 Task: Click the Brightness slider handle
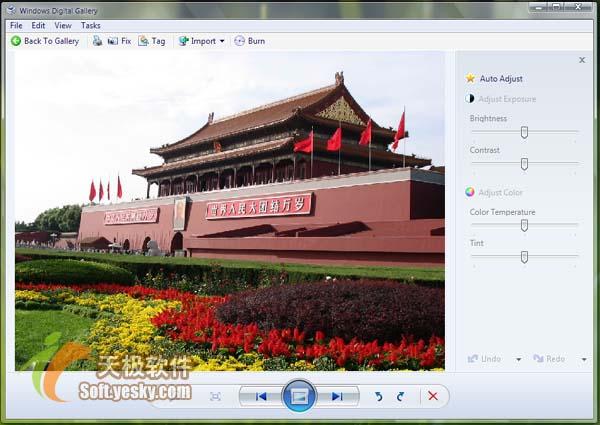524,132
